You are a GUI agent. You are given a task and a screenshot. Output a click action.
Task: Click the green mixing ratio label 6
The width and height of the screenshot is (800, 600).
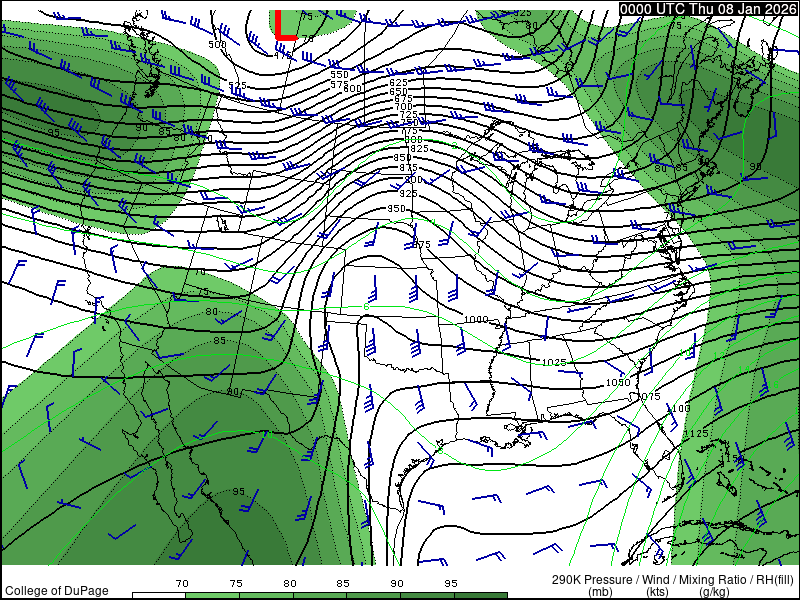366,307
